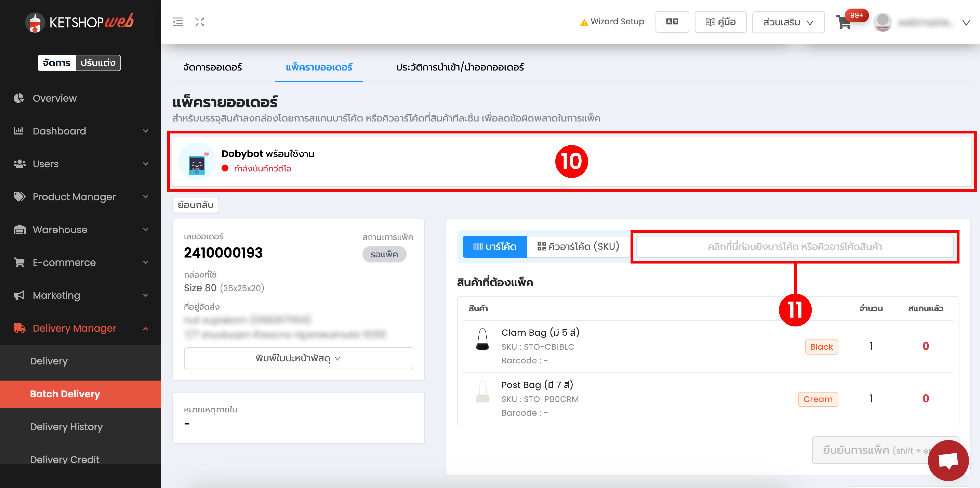The image size is (980, 488).
Task: Click the 99+ cart notification badge
Action: tap(856, 15)
